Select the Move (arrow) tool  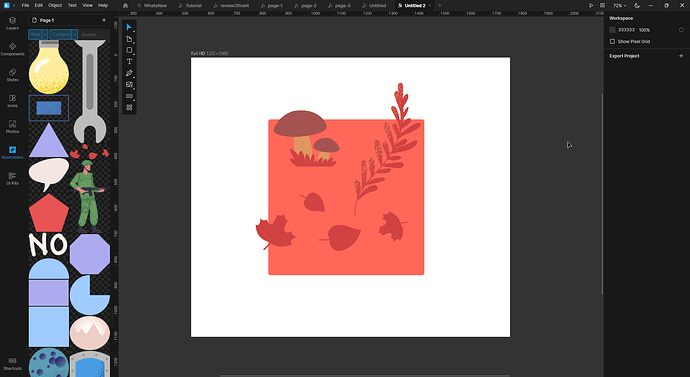click(129, 27)
